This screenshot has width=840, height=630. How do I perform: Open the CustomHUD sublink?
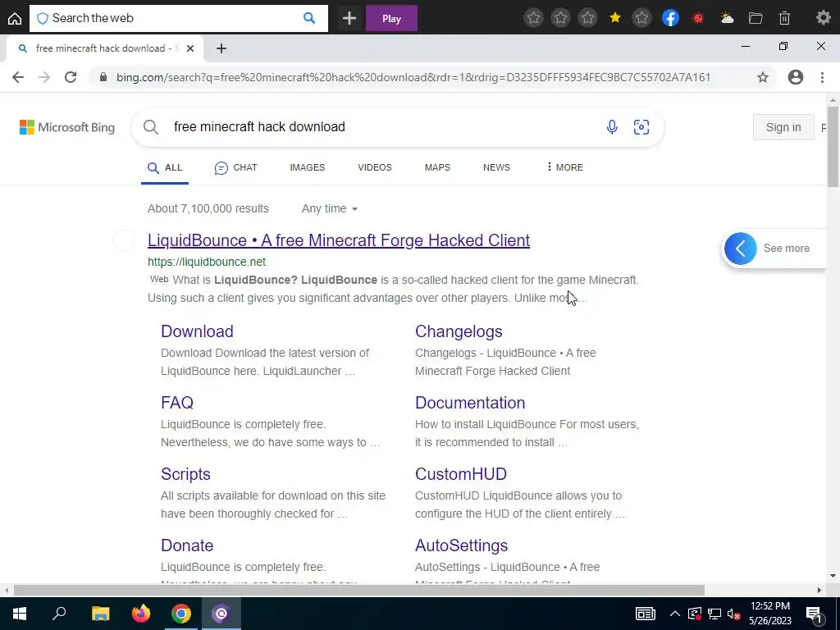[461, 473]
